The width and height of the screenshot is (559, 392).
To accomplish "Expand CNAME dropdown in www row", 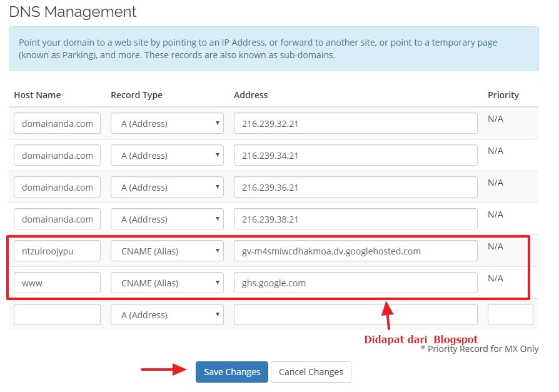I will [167, 283].
